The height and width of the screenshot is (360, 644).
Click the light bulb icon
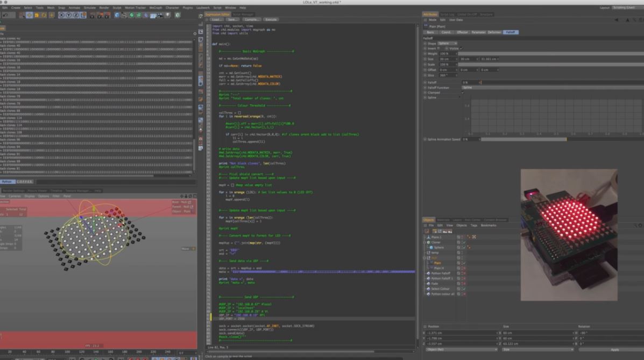168,15
